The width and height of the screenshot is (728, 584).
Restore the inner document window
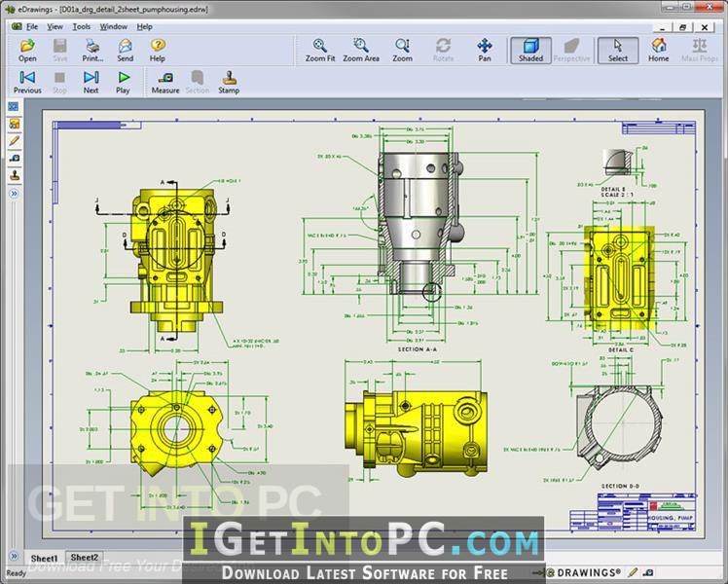click(x=682, y=27)
